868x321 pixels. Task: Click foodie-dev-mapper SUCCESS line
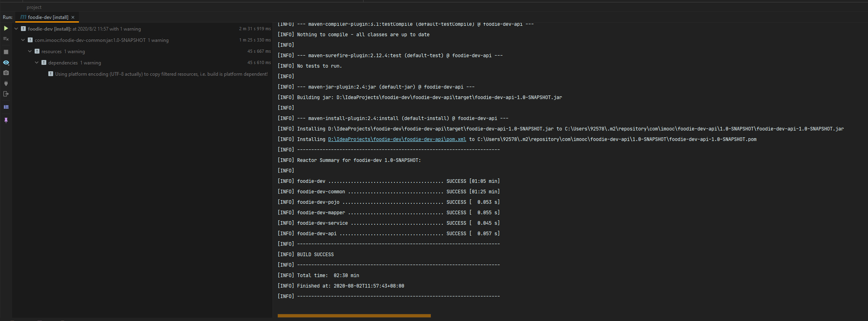point(389,213)
